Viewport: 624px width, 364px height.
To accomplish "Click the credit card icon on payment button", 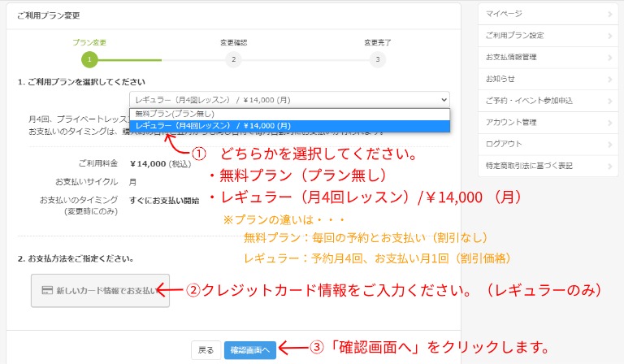I will tap(47, 290).
